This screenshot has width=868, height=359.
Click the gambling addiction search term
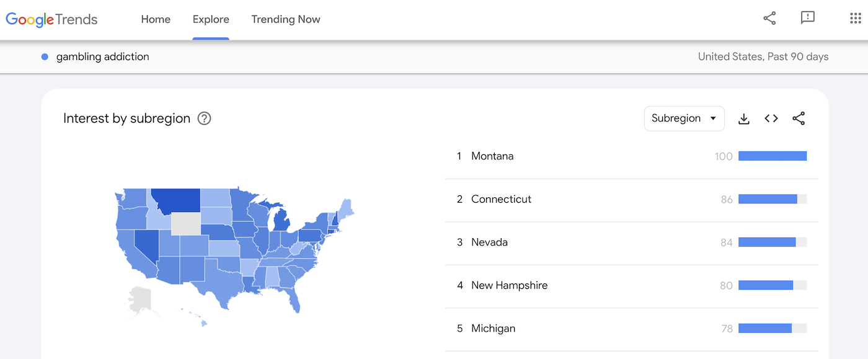(x=102, y=57)
